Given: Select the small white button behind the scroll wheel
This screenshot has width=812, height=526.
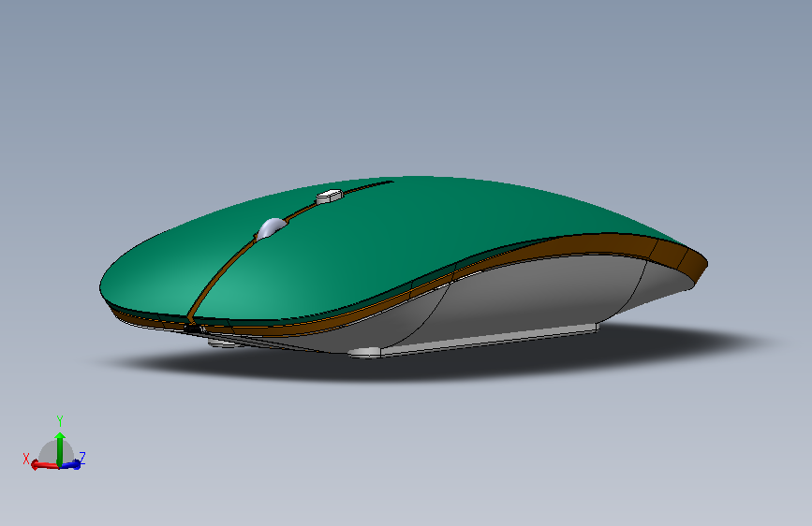Looking at the screenshot, I should [330, 197].
